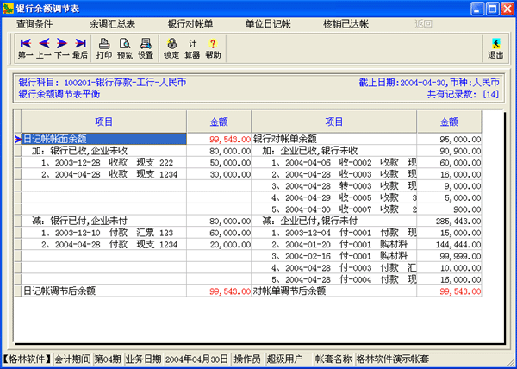Select row 减：银行已付,企业未付
Screen dimensions: 517x369
coord(104,221)
